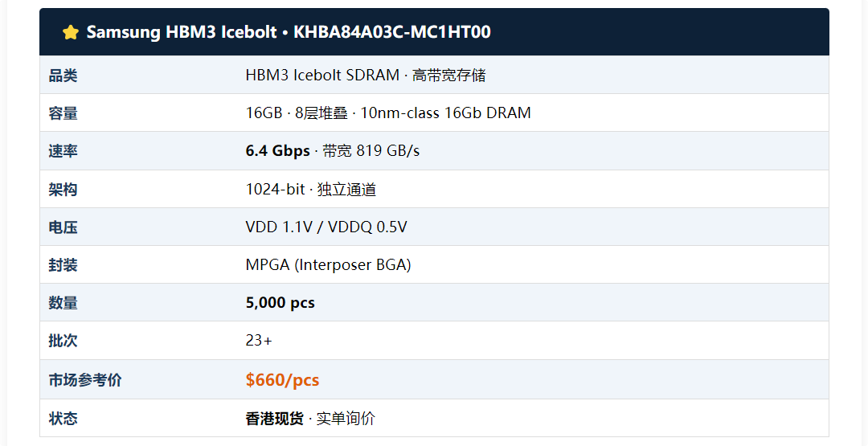Click the 批次 row label
The image size is (868, 446).
[63, 340]
